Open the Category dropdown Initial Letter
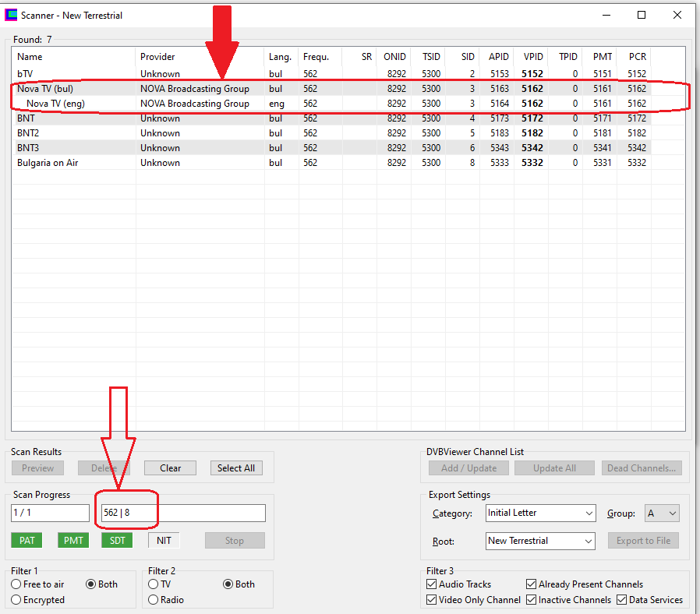 (x=541, y=513)
